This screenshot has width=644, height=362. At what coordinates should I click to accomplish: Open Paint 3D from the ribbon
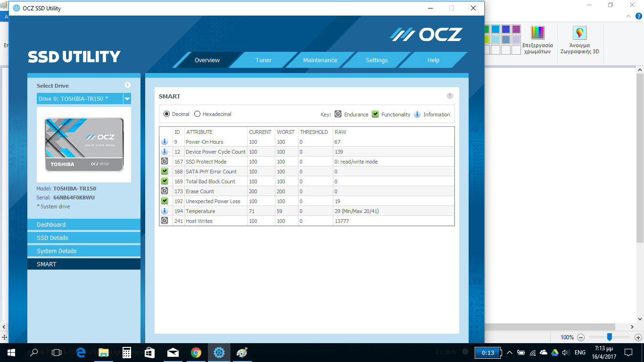[x=579, y=40]
